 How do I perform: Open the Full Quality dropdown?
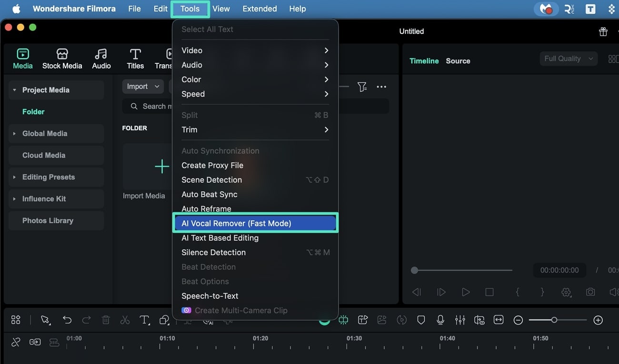[x=569, y=59]
